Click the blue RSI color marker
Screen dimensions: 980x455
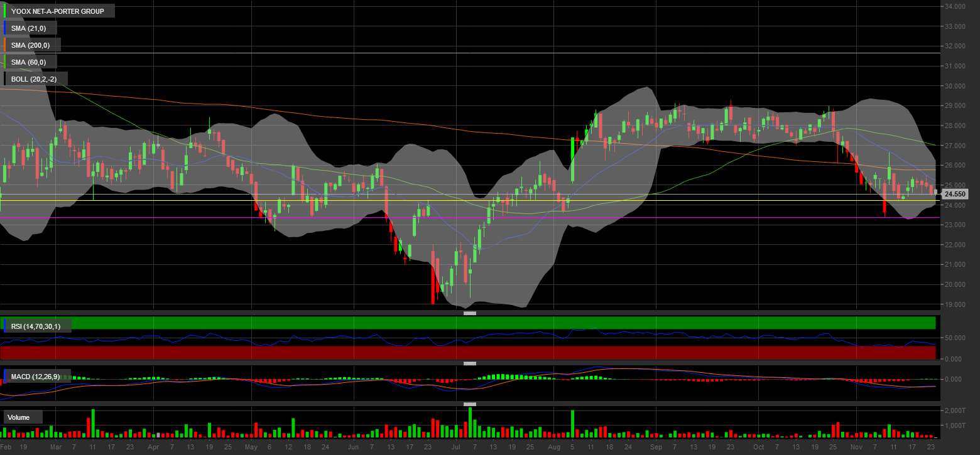point(5,325)
